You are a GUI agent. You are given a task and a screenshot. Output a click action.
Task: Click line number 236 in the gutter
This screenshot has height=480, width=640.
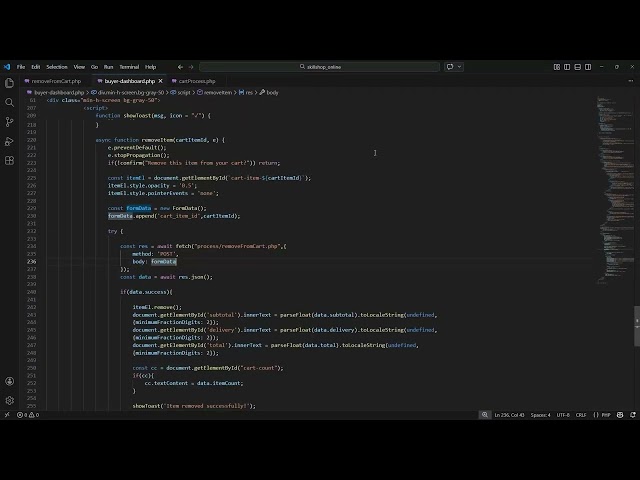(x=32, y=262)
